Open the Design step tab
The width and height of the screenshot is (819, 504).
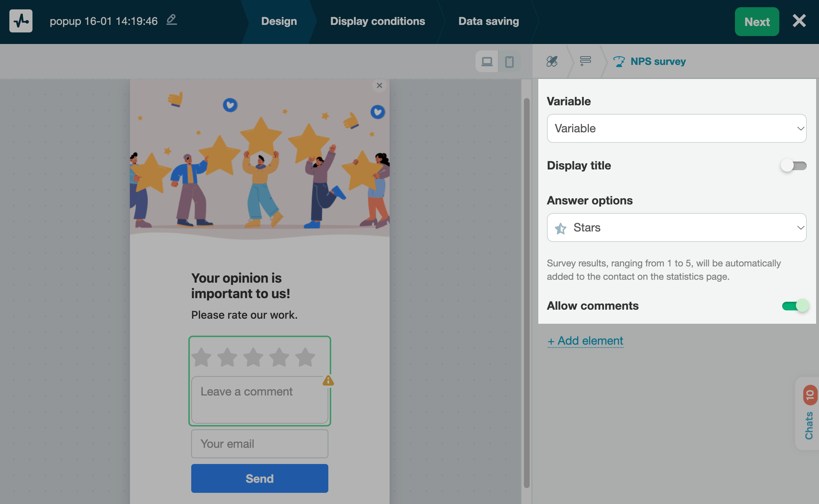coord(279,21)
